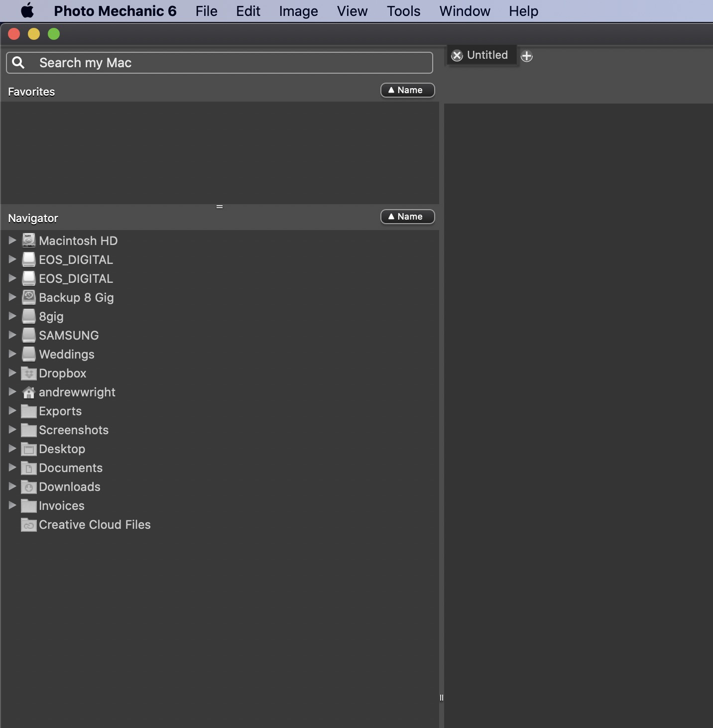
Task: Expand the Macintosh HD tree item
Action: 12,240
